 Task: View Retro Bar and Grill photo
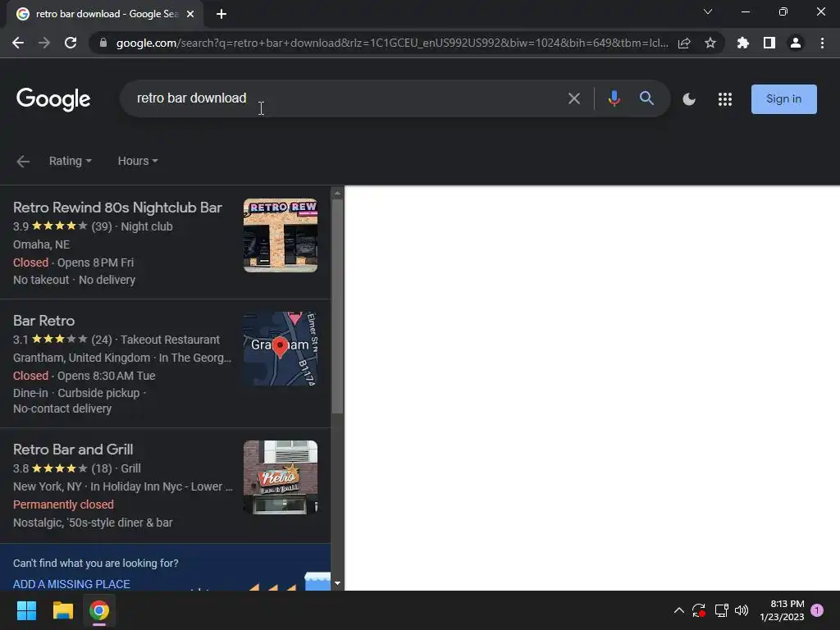(281, 477)
